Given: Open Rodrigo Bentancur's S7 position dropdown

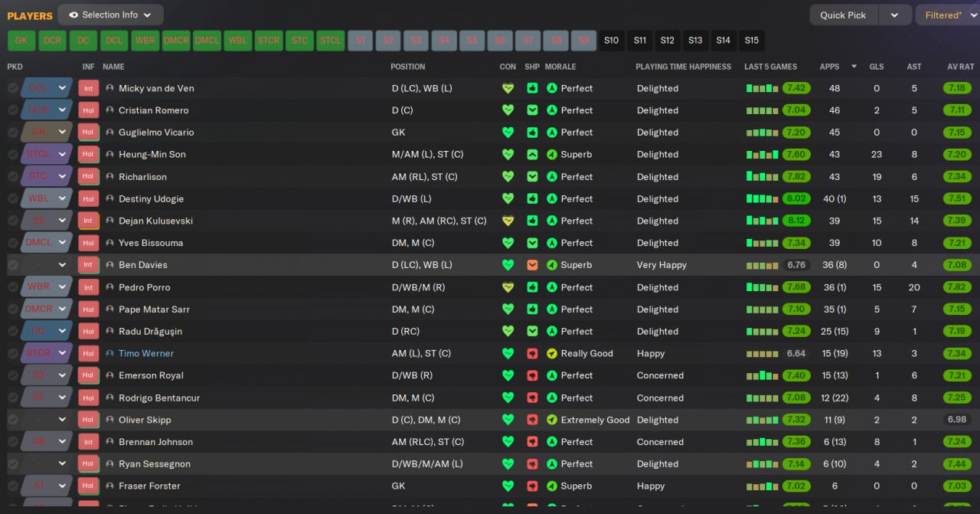Looking at the screenshot, I should 47,398.
